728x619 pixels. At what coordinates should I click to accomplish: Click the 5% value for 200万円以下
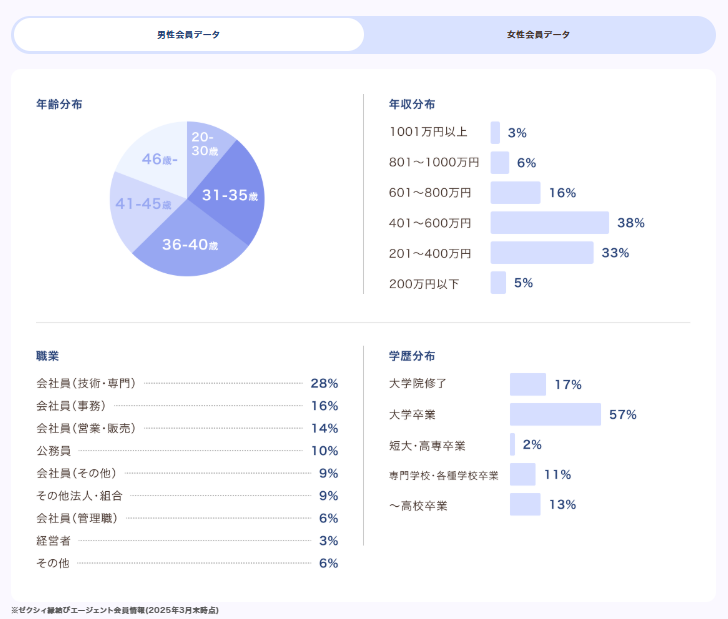(x=523, y=283)
